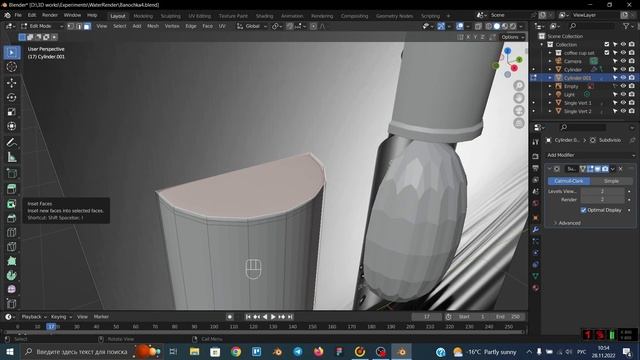The height and width of the screenshot is (360, 640).
Task: Switch to edge select mode
Action: (79, 26)
